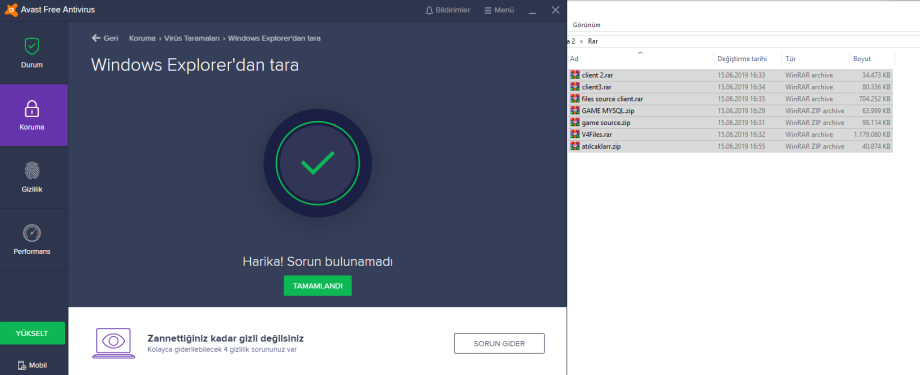Click the TAMAMLANDI button
The height and width of the screenshot is (375, 920).
coord(317,286)
